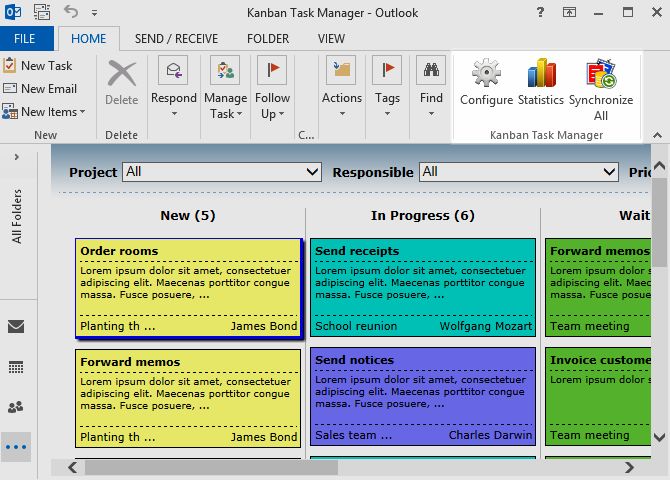670x480 pixels.
Task: Open the Mail navigation icon
Action: pos(16,327)
